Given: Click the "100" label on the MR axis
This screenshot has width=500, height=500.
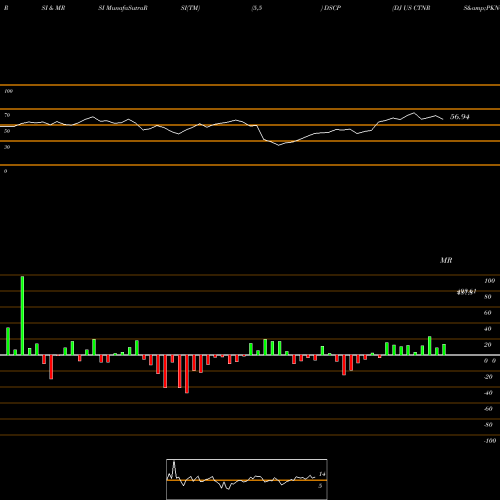Looking at the screenshot, I should coord(489,281).
